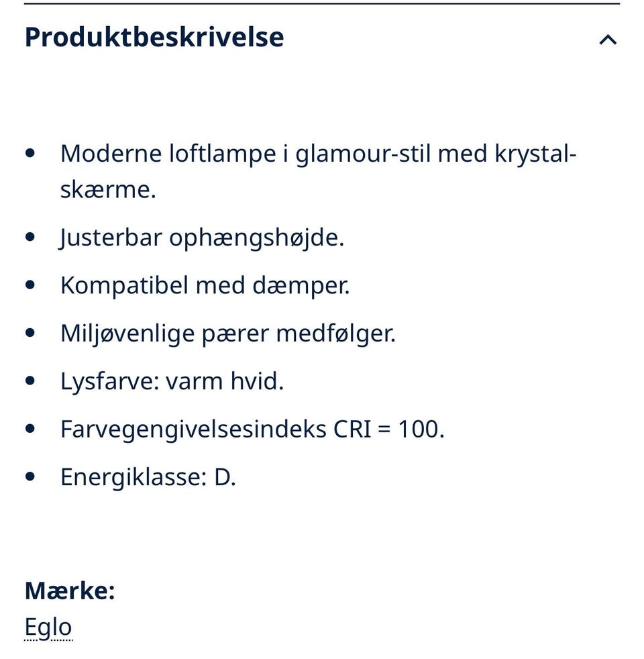This screenshot has height=659, width=644.
Task: Click the dotted underline under Eglo
Action: [x=47, y=641]
